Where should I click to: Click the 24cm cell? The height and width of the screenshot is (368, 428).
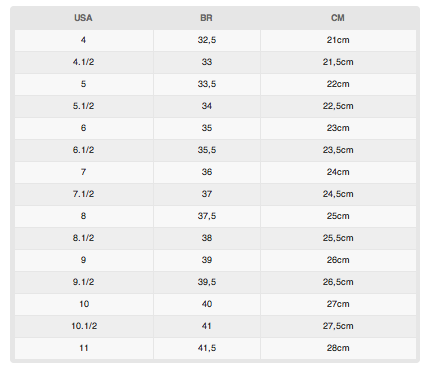[338, 172]
